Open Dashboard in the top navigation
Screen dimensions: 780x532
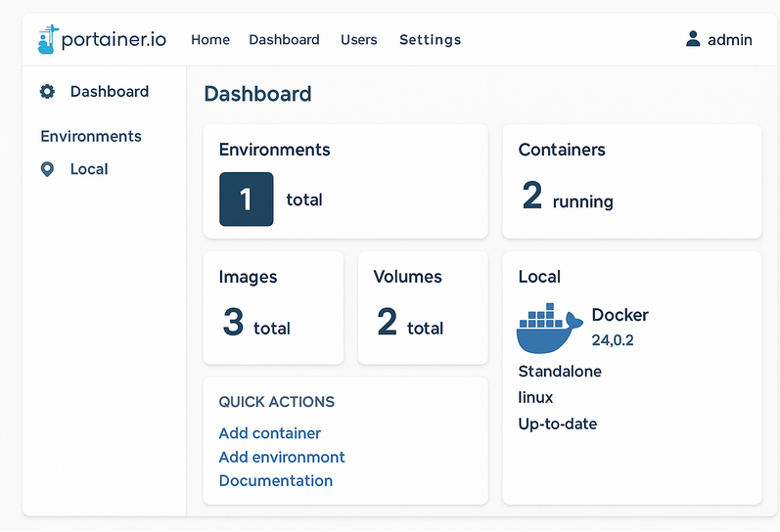(284, 40)
